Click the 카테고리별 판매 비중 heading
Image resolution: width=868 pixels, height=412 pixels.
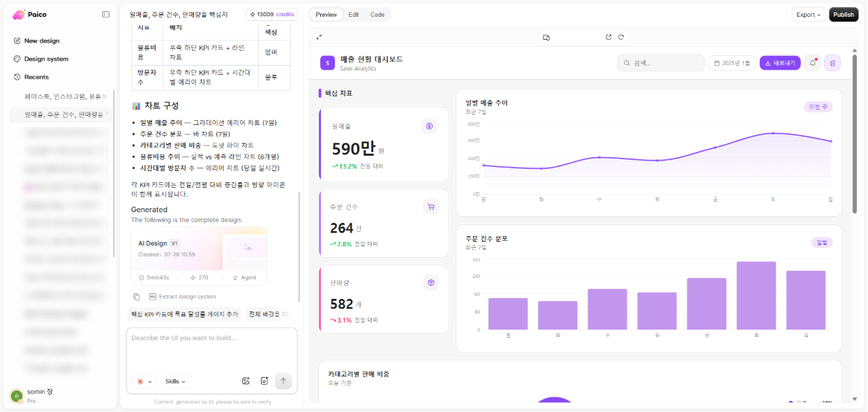coord(359,374)
